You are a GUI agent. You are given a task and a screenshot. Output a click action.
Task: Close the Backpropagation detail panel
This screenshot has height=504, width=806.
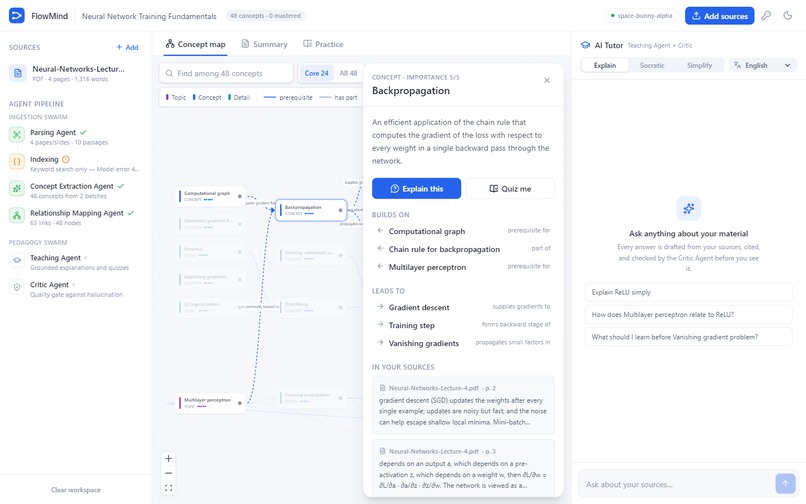(547, 80)
